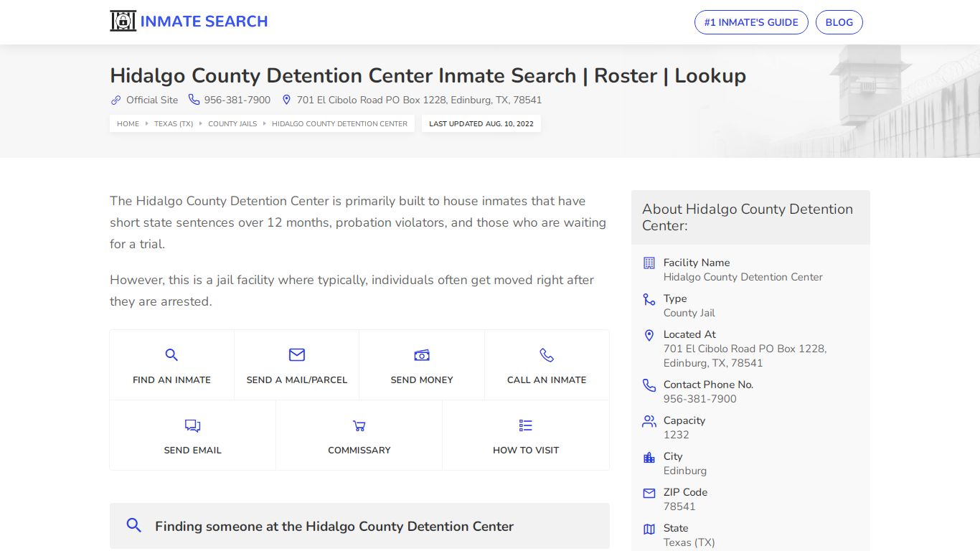Click the shopping cart icon above Commissary
Screen dimensions: 980x551
(359, 425)
